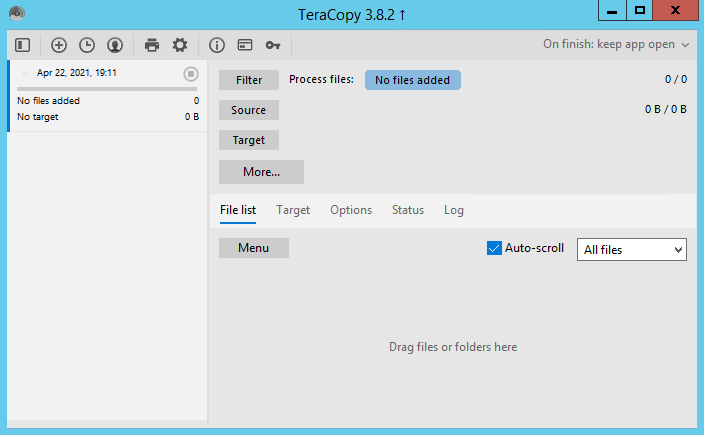Image resolution: width=704 pixels, height=435 pixels.
Task: Click the key license icon
Action: pos(273,45)
